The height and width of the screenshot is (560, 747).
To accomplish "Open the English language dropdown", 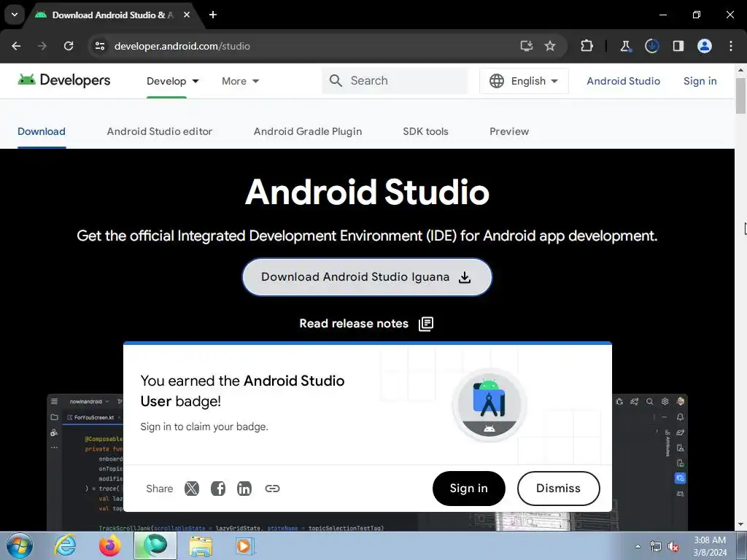I will (524, 81).
